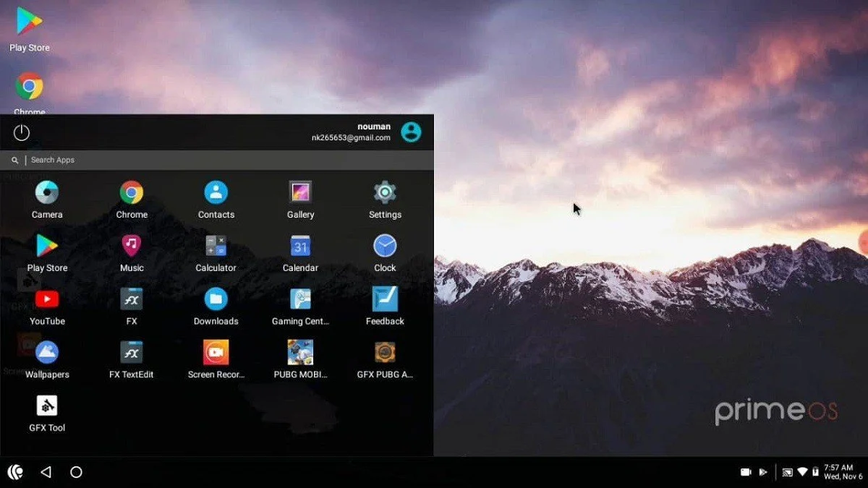Click the nk265653@gmail.com account text
Viewport: 868px width, 488px height.
(351, 137)
